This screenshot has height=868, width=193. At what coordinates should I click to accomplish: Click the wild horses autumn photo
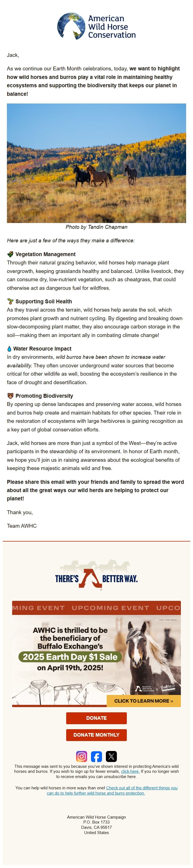pyautogui.click(x=96, y=163)
